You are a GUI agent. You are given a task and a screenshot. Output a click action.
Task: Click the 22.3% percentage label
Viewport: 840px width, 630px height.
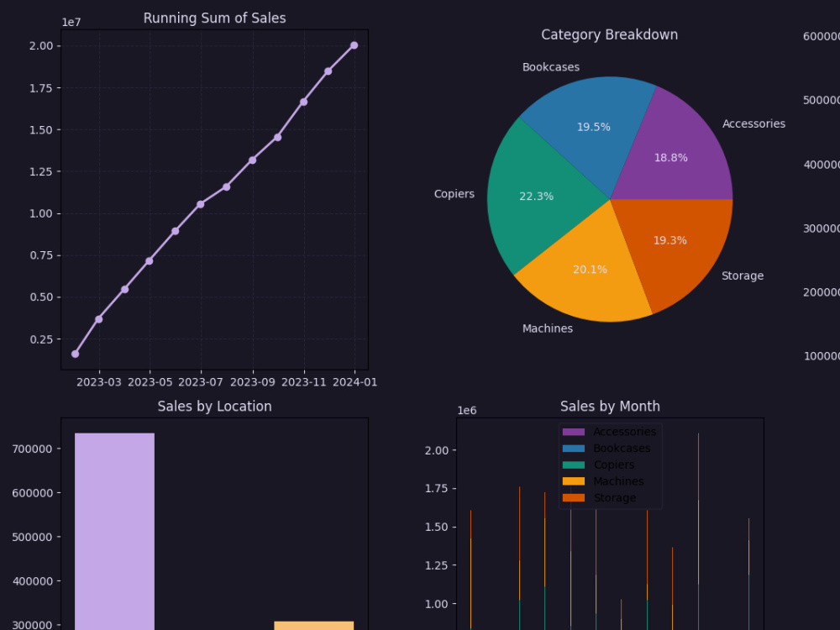(x=536, y=197)
